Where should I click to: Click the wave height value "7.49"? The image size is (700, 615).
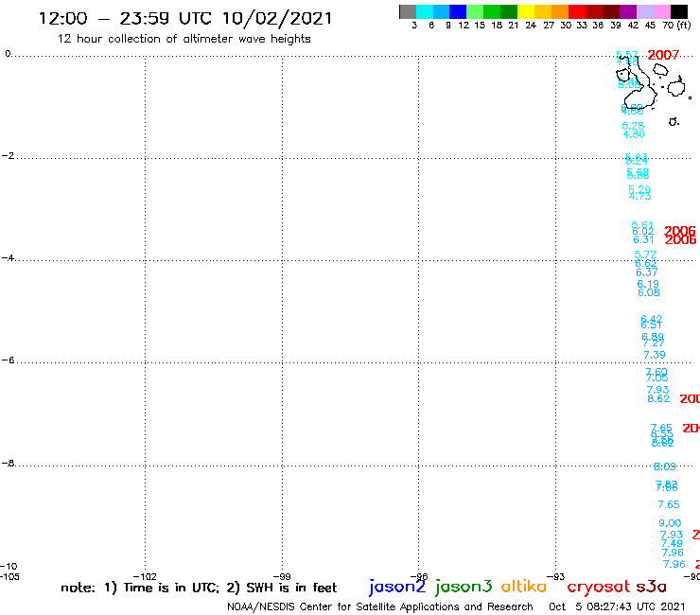click(x=672, y=543)
